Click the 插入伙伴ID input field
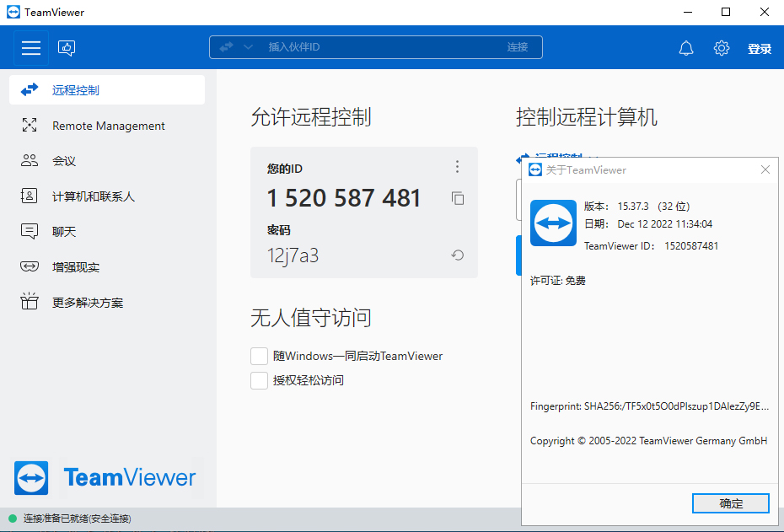The width and height of the screenshot is (784, 532). tap(379, 47)
